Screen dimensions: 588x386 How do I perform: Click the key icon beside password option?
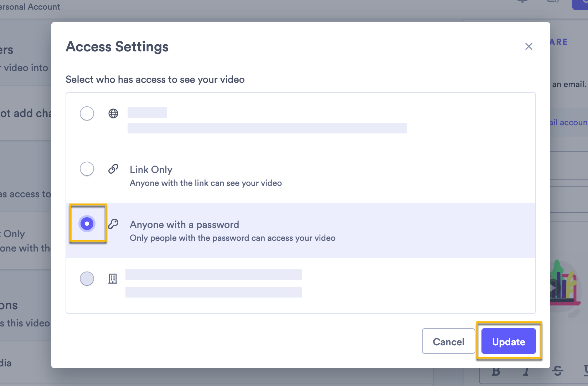pyautogui.click(x=113, y=224)
